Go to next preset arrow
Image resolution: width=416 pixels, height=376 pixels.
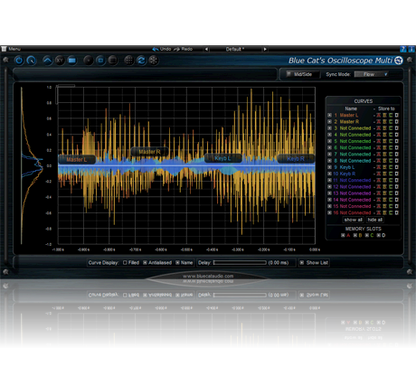(x=265, y=49)
